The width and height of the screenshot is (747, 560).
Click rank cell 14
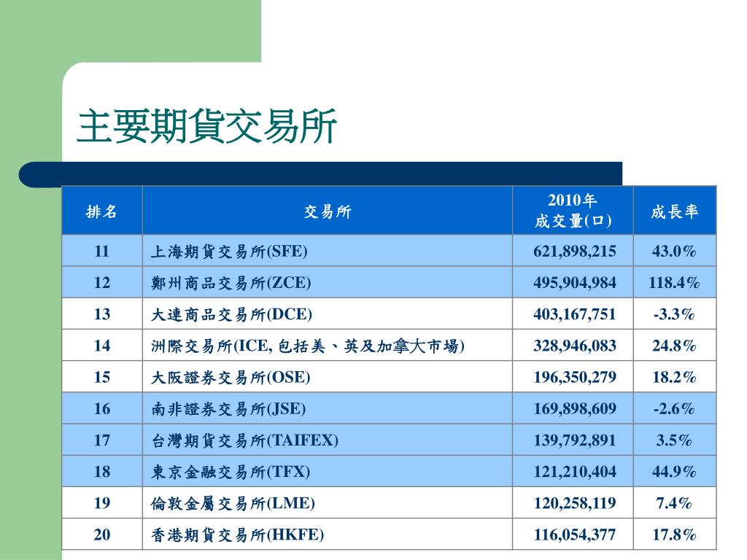coord(102,345)
